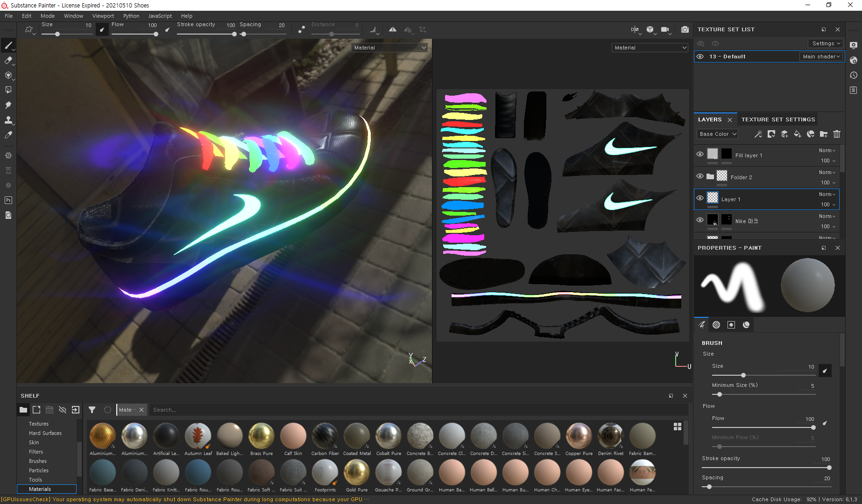Open the File menu
The image size is (862, 504).
(8, 16)
